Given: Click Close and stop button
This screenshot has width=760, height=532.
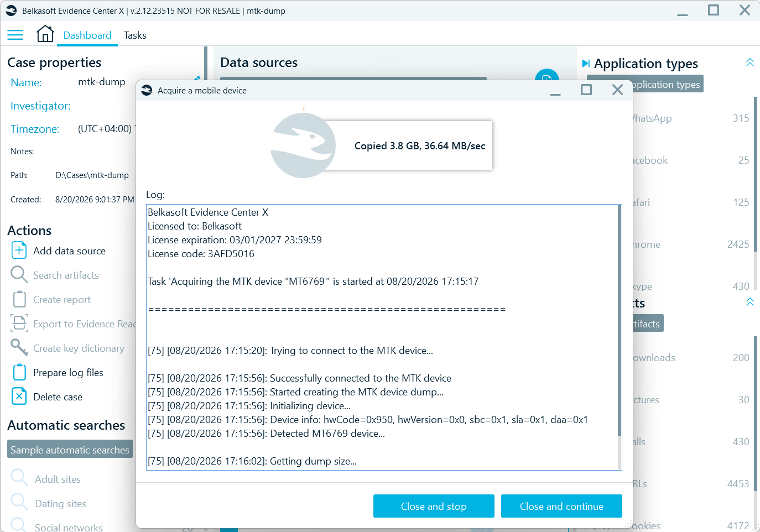Looking at the screenshot, I should (x=434, y=506).
